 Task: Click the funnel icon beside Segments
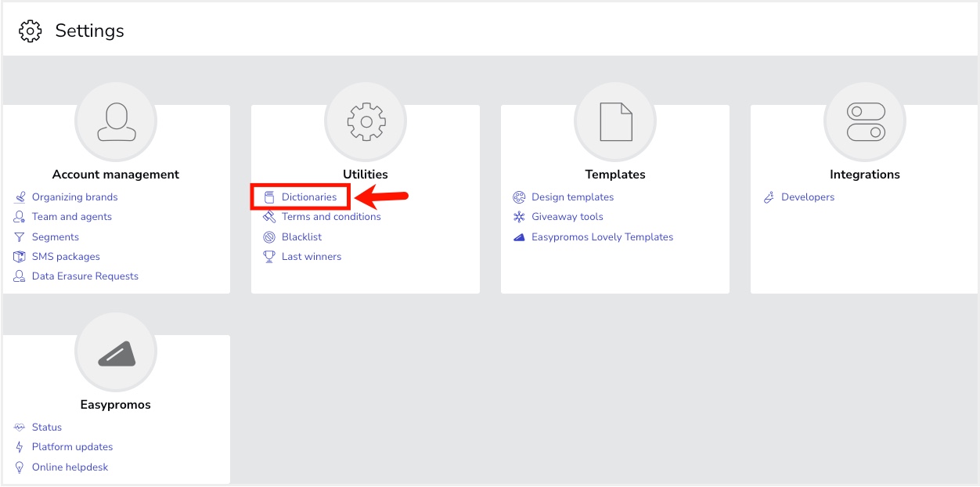[20, 237]
